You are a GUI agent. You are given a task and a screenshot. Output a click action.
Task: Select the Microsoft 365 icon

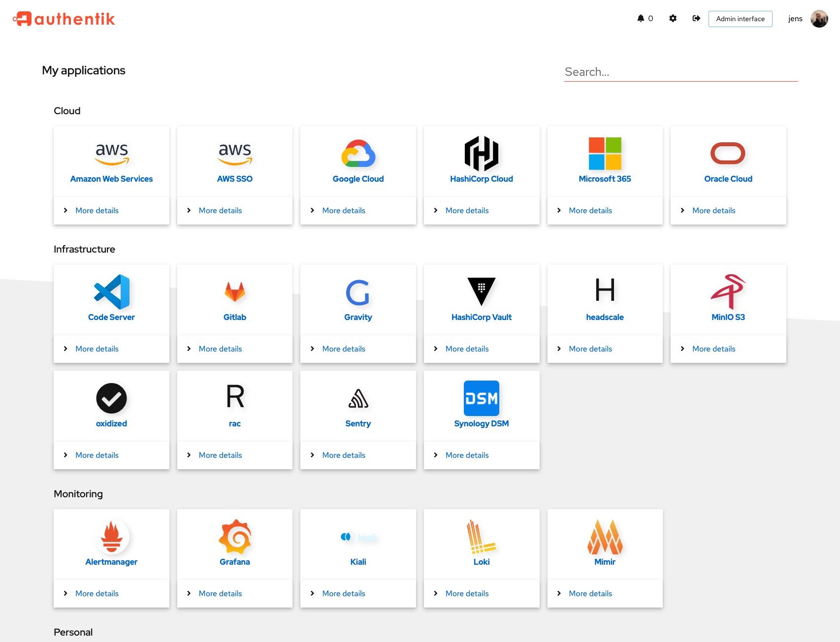coord(605,154)
